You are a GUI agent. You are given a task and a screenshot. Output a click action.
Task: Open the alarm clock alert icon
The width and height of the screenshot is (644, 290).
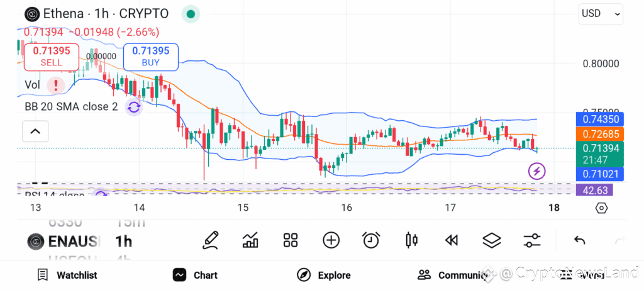tap(371, 240)
